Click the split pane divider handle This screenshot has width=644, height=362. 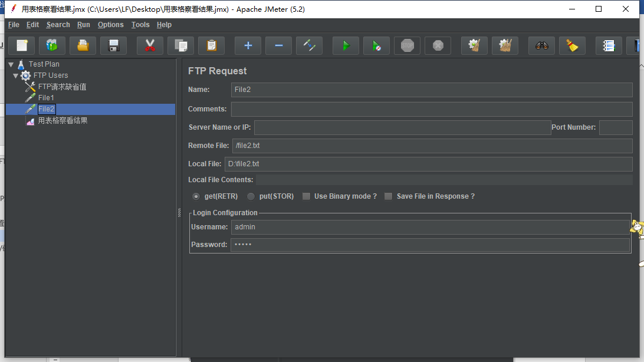coord(179,213)
